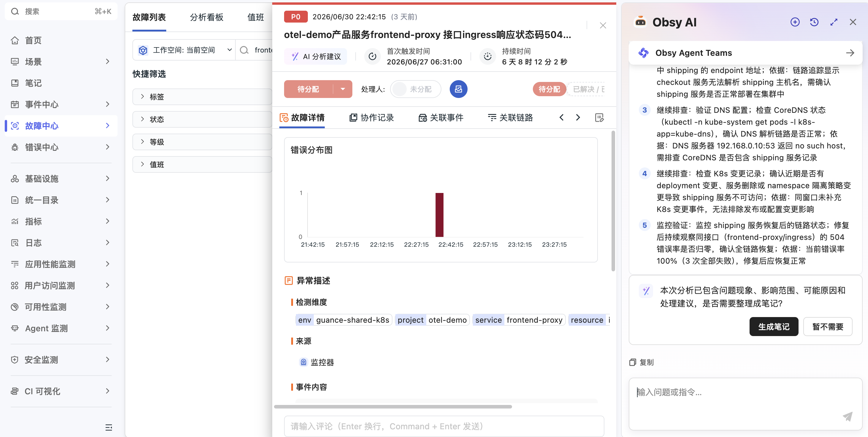
Task: Click the project otel-demo tag
Action: [432, 320]
